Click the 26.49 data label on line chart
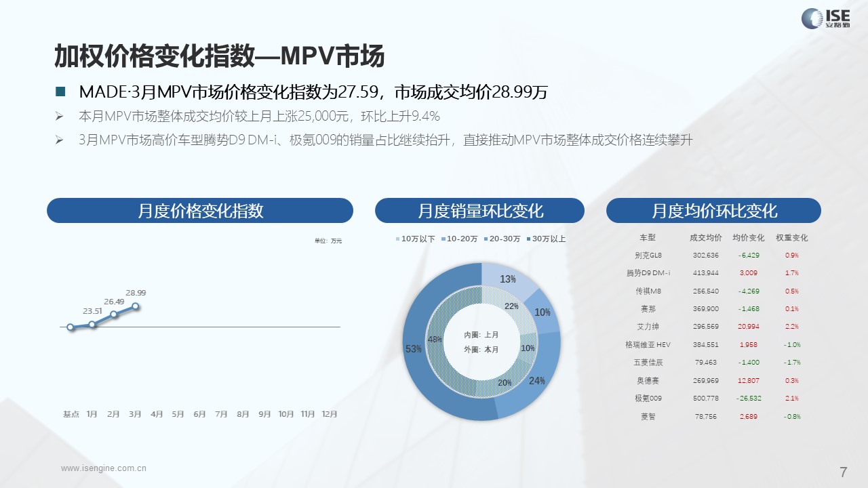The height and width of the screenshot is (488, 868). pyautogui.click(x=114, y=302)
